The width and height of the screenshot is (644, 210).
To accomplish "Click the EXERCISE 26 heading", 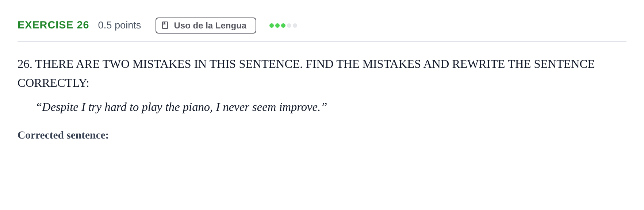I will [x=53, y=25].
